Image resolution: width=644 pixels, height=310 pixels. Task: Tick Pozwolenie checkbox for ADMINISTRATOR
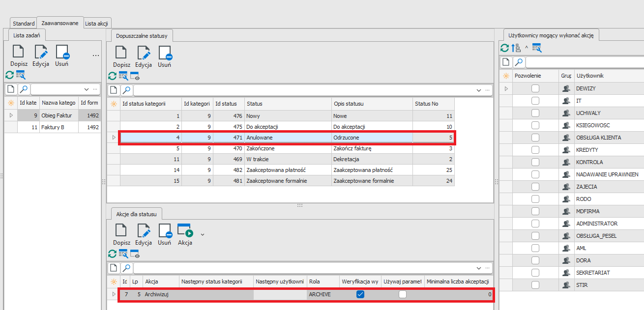point(535,224)
